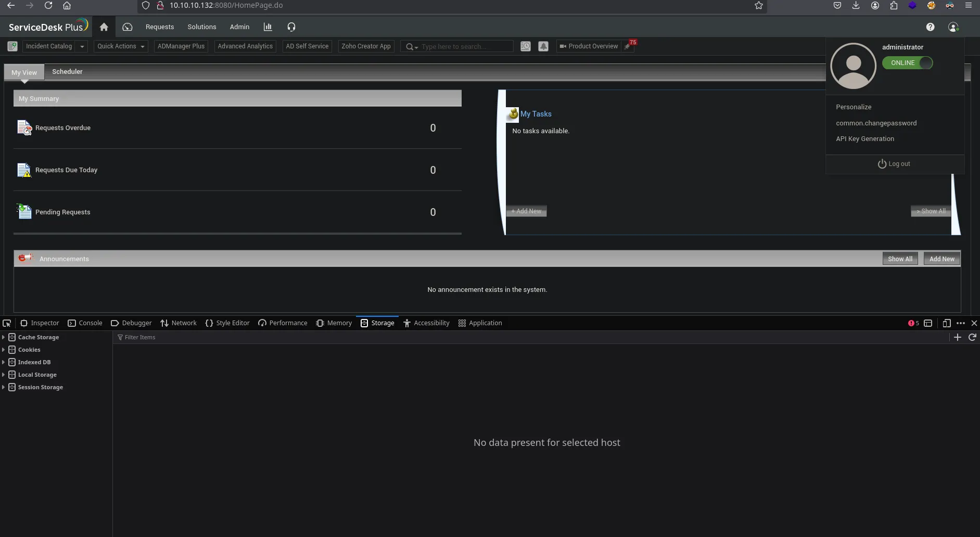
Task: Open devtools more options ellipsis
Action: (961, 323)
